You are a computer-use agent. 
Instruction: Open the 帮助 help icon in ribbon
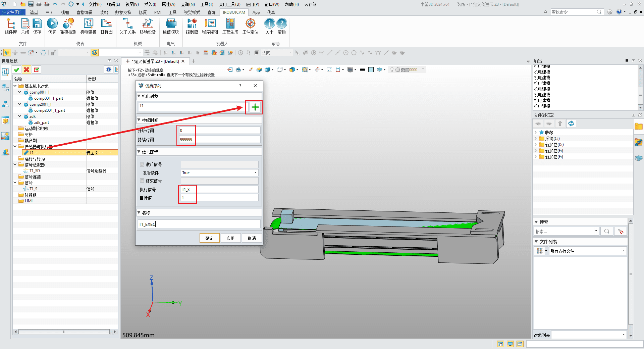pyautogui.click(x=282, y=26)
